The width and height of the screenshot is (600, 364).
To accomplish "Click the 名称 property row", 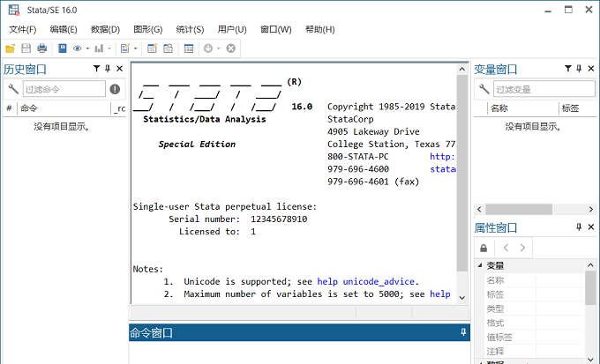I will (x=534, y=280).
